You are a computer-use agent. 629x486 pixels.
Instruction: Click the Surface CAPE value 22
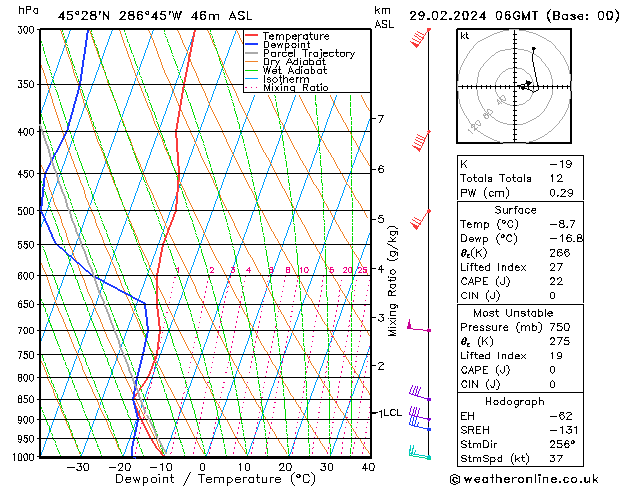pyautogui.click(x=556, y=281)
